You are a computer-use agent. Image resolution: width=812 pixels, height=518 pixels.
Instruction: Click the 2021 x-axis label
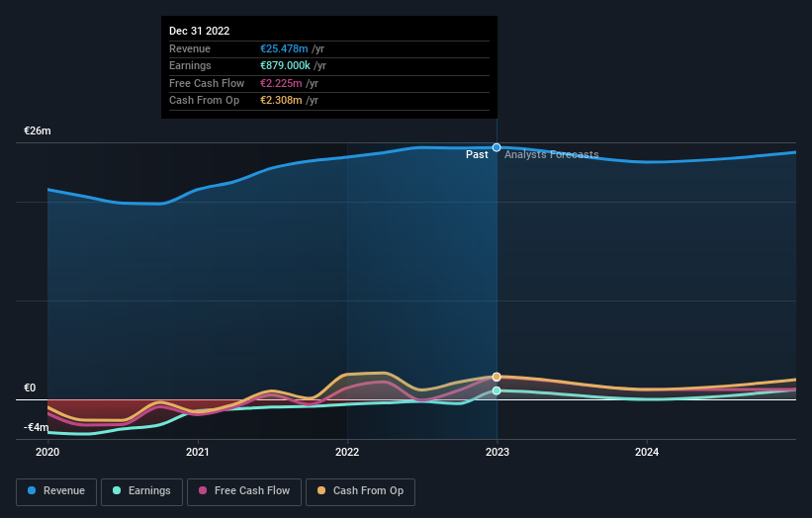tap(197, 452)
